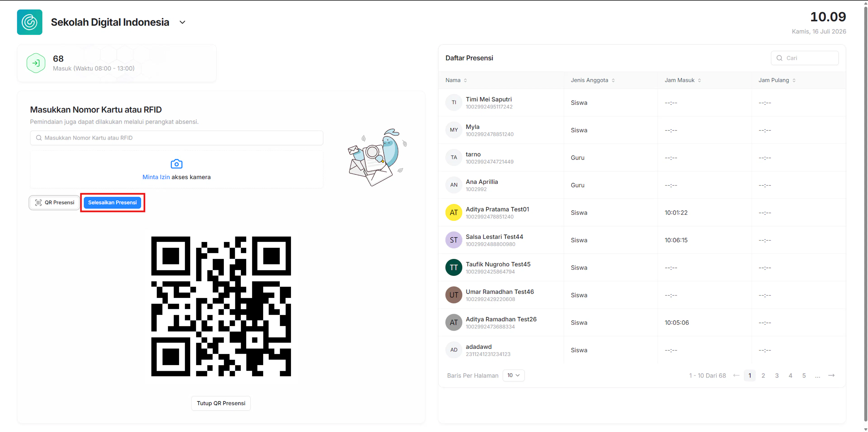The height and width of the screenshot is (432, 868).
Task: Click the attendance QR code image
Action: [x=221, y=306]
